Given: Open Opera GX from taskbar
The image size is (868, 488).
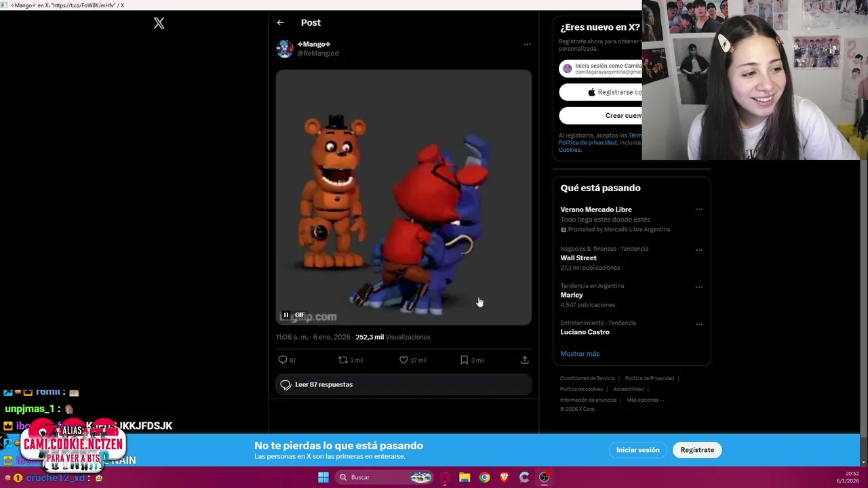Looking at the screenshot, I should 445,477.
